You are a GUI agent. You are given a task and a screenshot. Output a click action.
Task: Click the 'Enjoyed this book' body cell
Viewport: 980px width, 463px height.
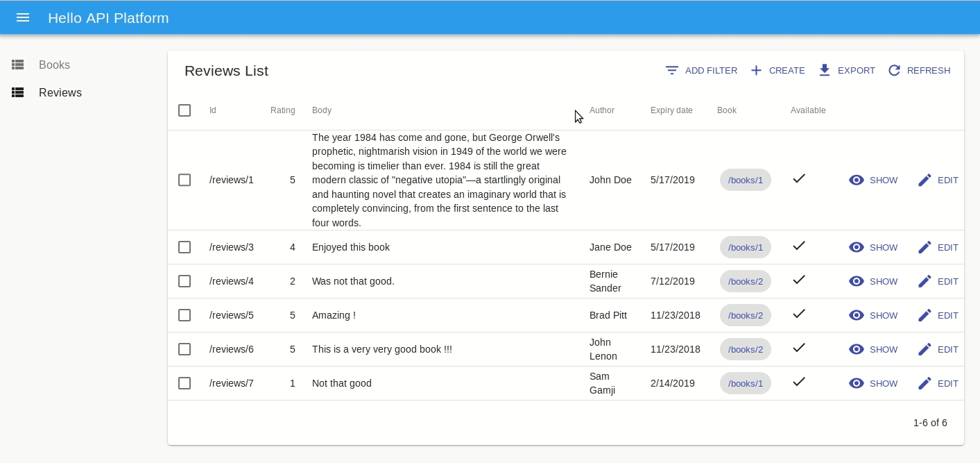[x=351, y=247]
